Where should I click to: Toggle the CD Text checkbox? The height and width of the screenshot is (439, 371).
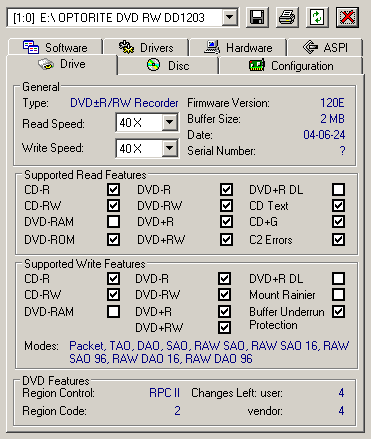coord(338,205)
